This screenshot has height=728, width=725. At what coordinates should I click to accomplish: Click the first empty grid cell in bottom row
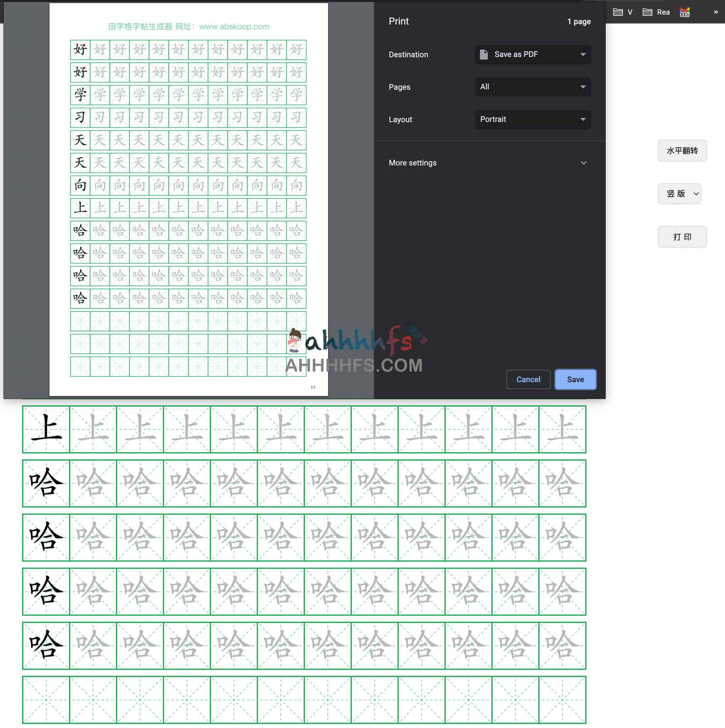(x=46, y=699)
